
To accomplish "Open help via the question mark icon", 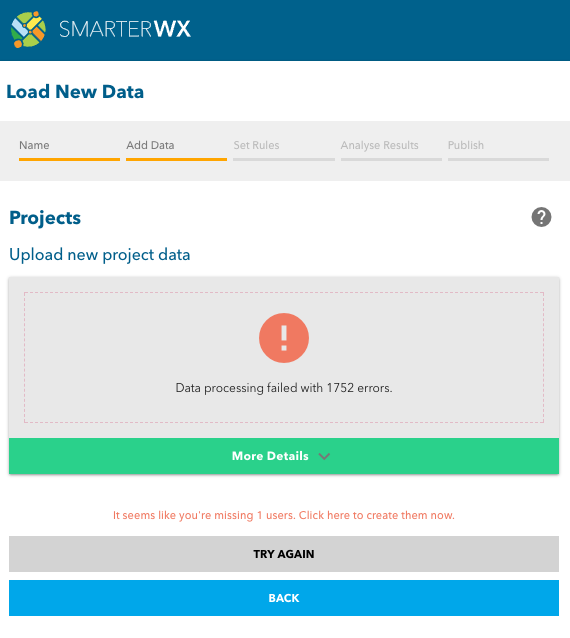I will (x=541, y=217).
